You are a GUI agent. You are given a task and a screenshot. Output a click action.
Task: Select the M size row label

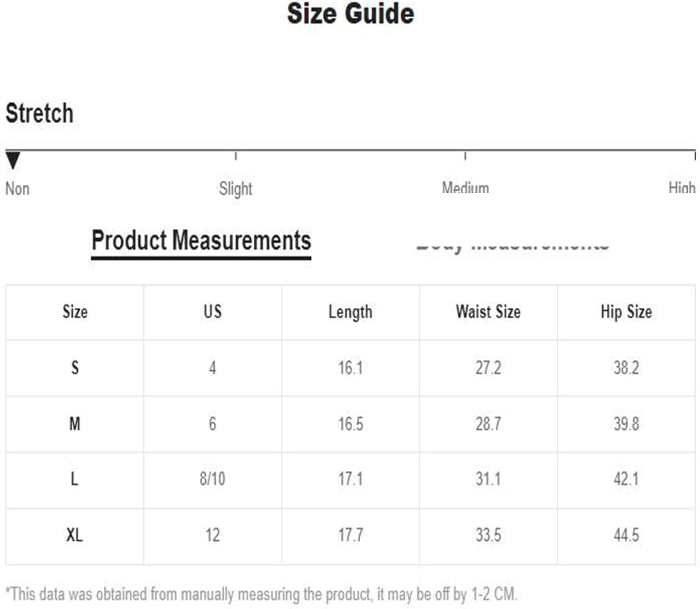[75, 424]
